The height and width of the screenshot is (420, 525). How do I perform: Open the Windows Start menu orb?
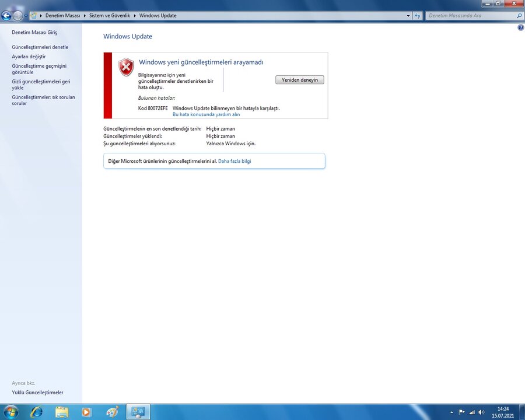(x=10, y=412)
